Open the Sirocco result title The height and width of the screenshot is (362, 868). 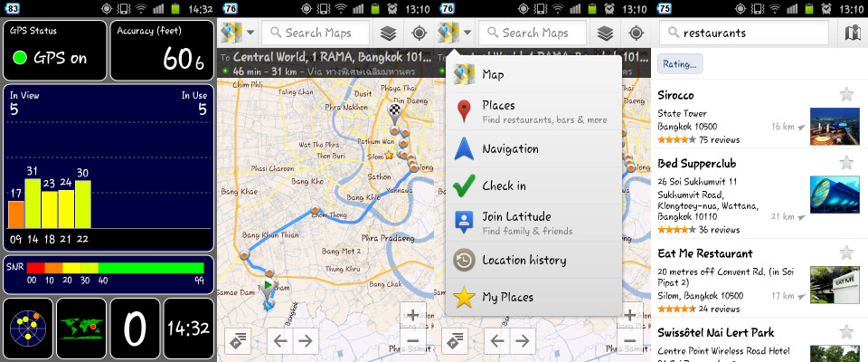tap(675, 95)
